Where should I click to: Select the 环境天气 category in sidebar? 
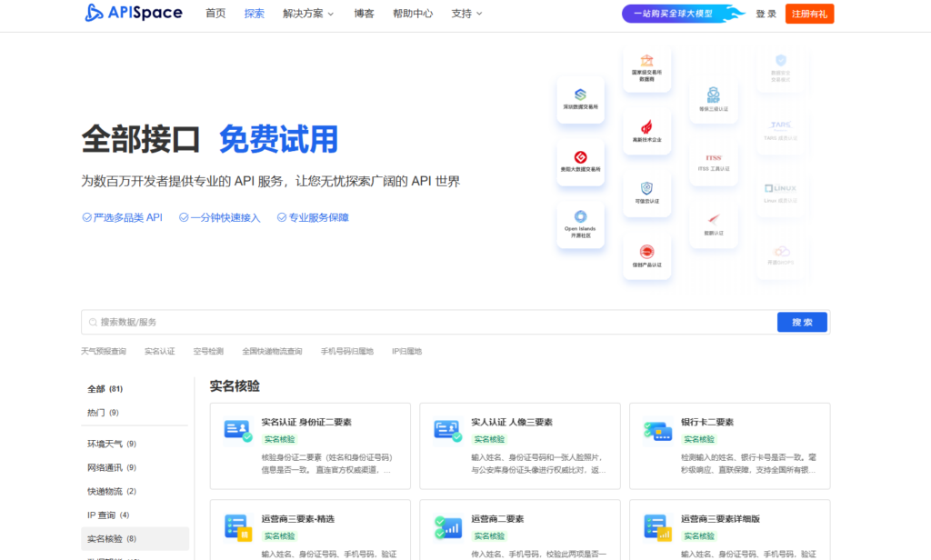click(111, 444)
